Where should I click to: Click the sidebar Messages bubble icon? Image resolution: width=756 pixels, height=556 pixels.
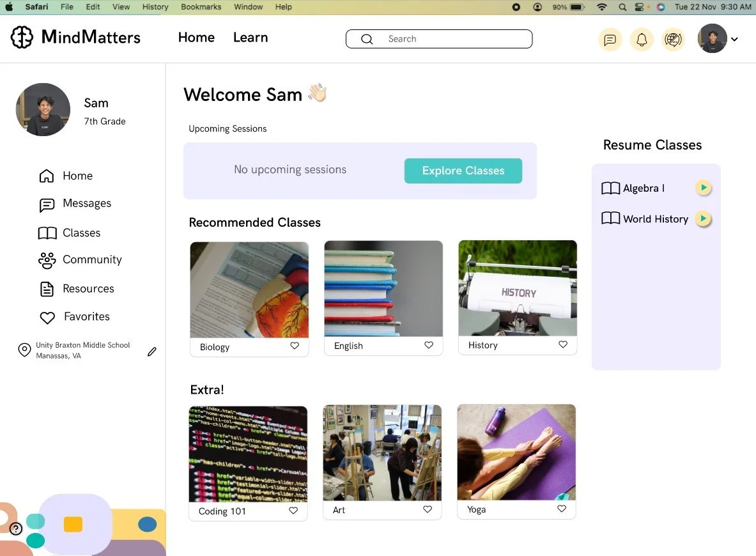coord(47,205)
